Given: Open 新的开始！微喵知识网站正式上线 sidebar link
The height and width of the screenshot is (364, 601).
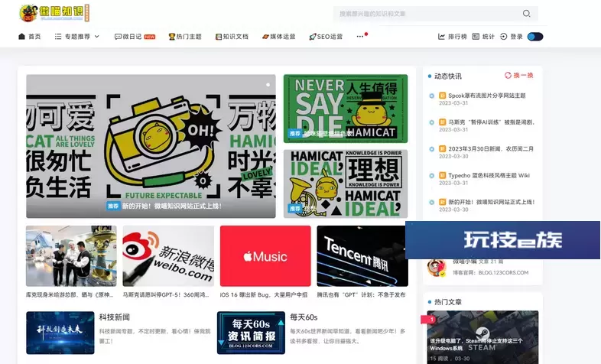Looking at the screenshot, I should pyautogui.click(x=492, y=202).
